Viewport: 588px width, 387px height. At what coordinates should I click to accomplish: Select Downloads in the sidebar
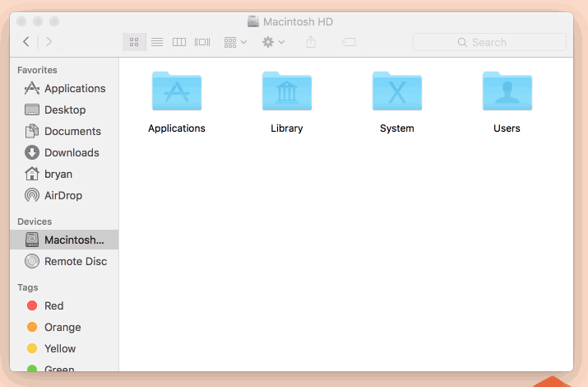point(64,153)
